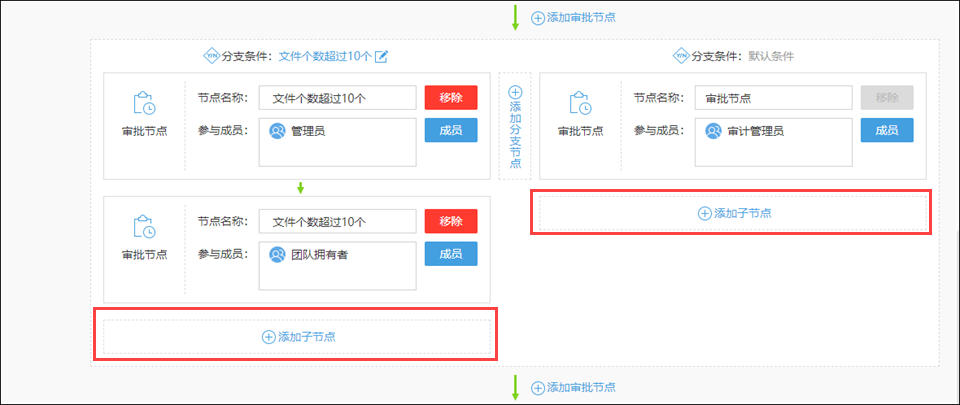Image resolution: width=960 pixels, height=405 pixels.
Task: Click the bottom 添加审批节点 link
Action: click(x=572, y=387)
